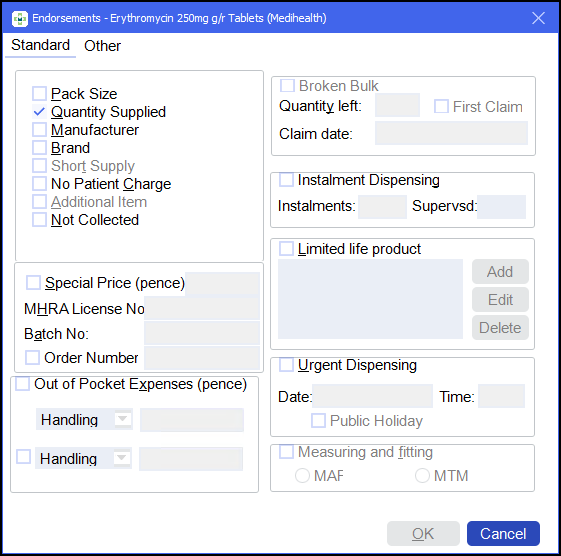This screenshot has width=561, height=556.
Task: Switch to the Other tab
Action: (x=102, y=46)
